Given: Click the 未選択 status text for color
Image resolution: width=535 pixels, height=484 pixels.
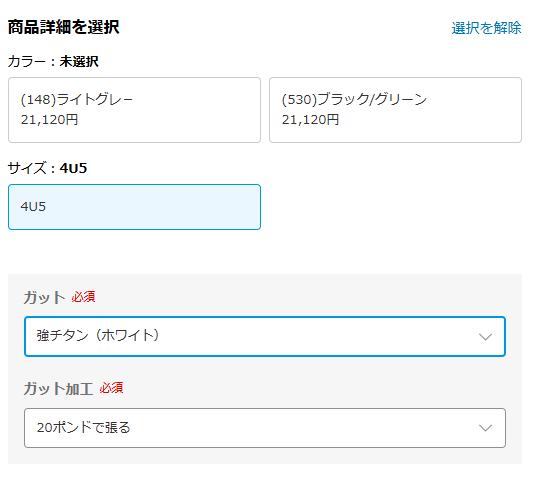Looking at the screenshot, I should 79,62.
